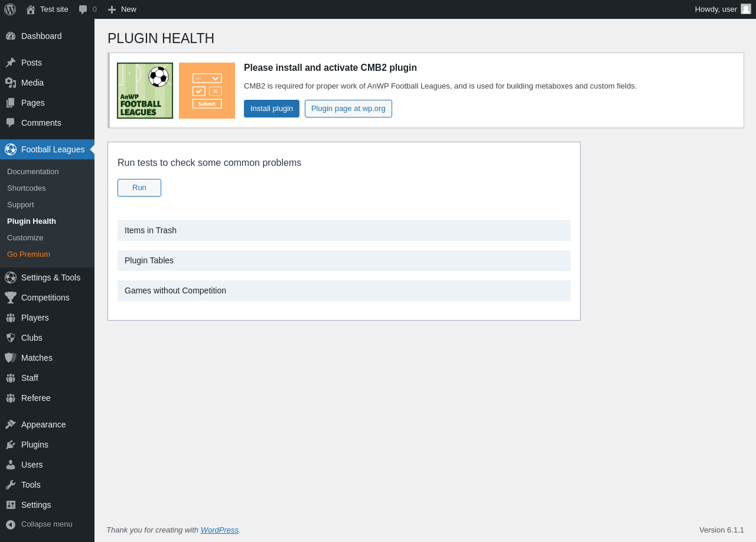
Task: Click the Dashboard gauge icon
Action: (x=11, y=36)
